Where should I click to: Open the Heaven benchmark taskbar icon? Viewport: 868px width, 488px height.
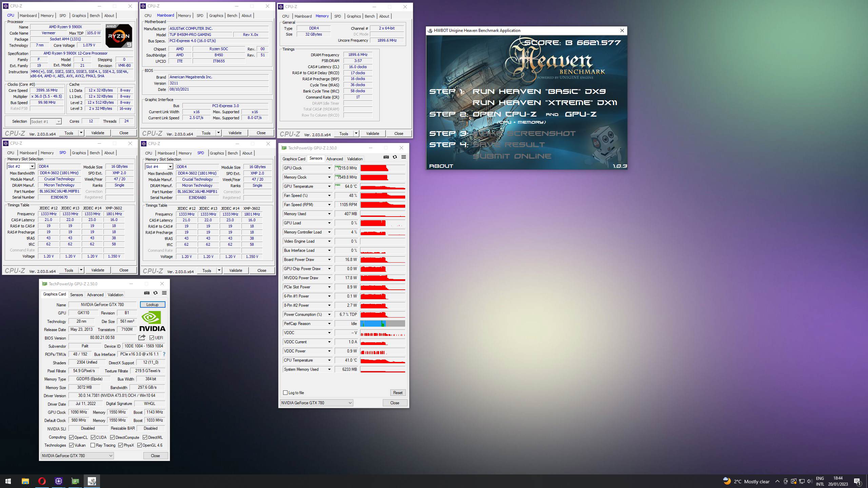tap(92, 481)
